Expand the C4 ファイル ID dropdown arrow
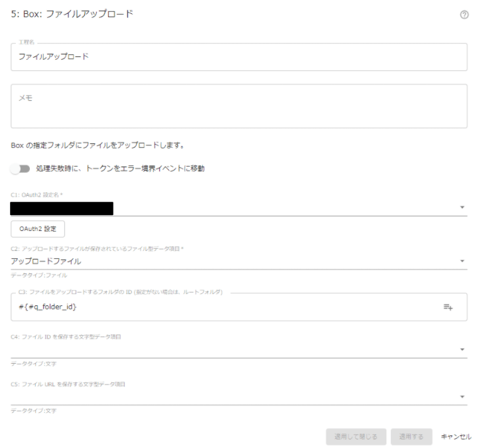Viewport: 479px width, 448px height. (x=462, y=349)
